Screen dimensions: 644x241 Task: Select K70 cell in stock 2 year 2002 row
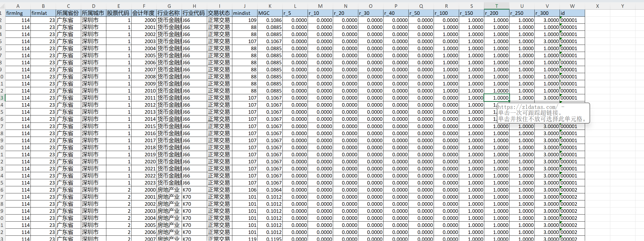point(194,204)
